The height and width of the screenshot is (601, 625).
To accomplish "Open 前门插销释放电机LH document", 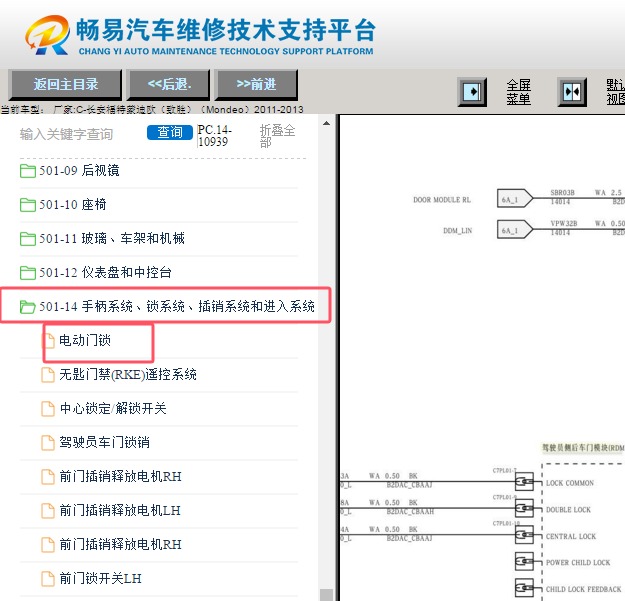I will (120, 510).
